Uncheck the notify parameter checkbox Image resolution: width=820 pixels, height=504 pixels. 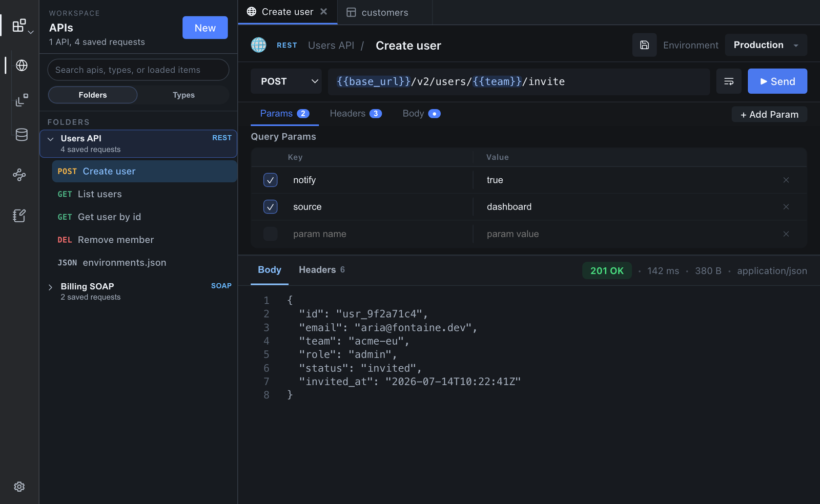coord(271,180)
